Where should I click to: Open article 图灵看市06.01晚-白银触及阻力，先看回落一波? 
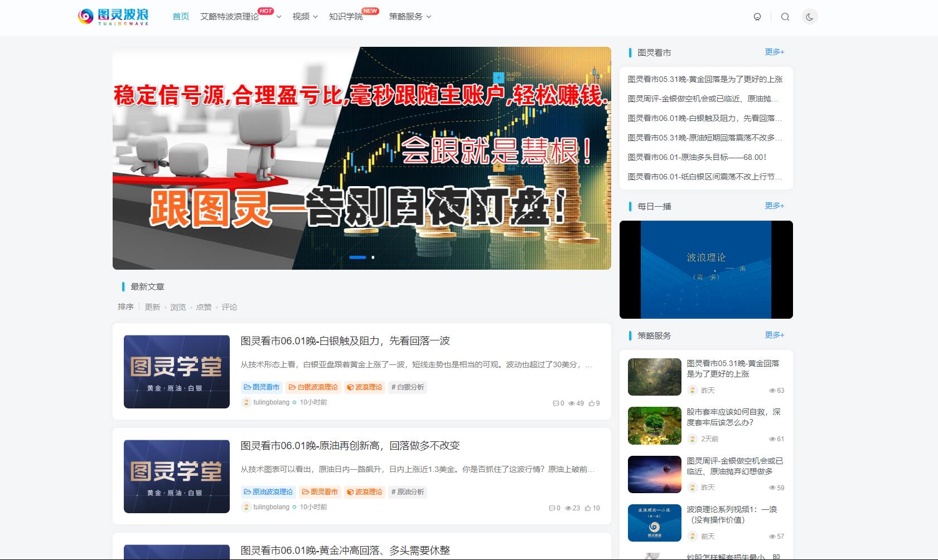pyautogui.click(x=346, y=340)
